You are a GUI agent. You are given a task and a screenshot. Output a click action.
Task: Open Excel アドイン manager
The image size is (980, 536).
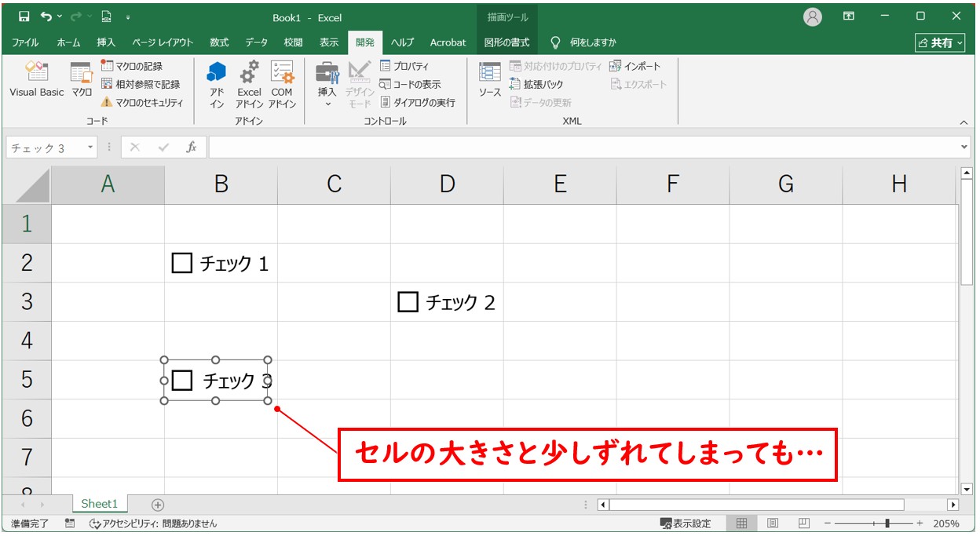249,85
